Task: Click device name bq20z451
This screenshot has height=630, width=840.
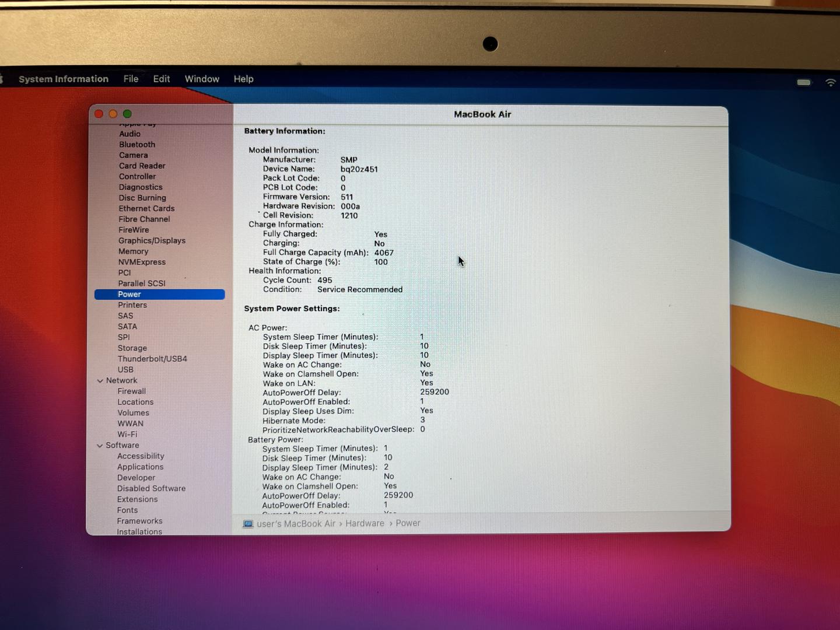Action: pos(359,170)
